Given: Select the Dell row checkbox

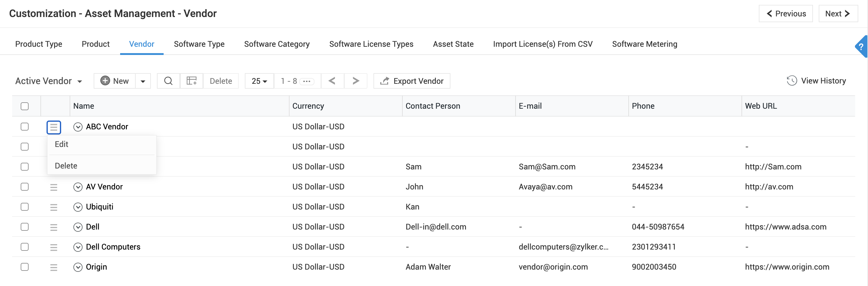Looking at the screenshot, I should (x=25, y=227).
